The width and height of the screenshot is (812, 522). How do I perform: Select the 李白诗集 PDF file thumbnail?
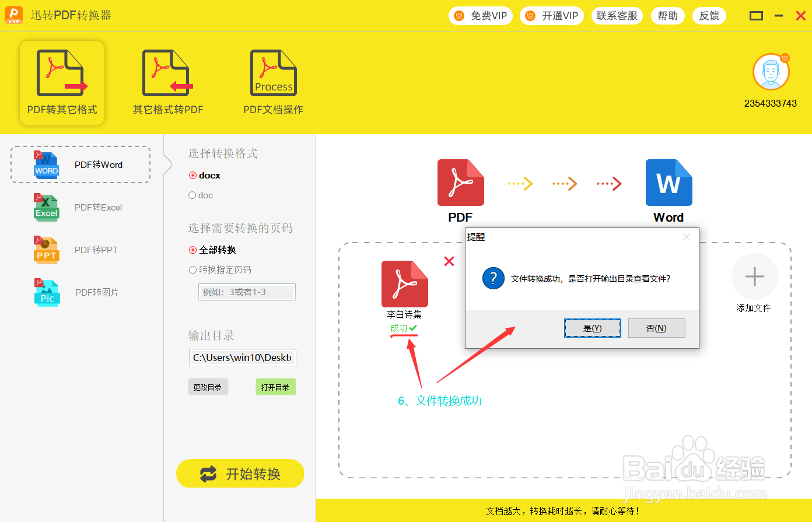pos(405,284)
